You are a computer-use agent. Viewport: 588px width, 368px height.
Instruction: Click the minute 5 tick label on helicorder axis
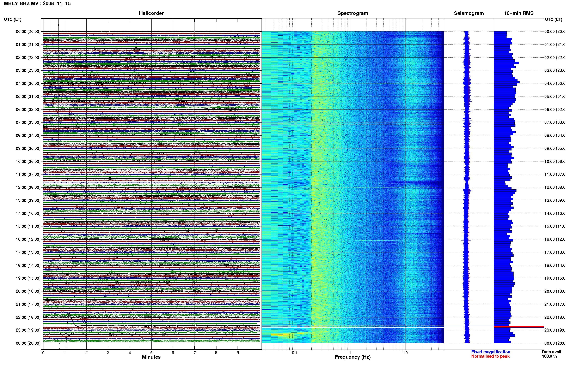point(151,353)
